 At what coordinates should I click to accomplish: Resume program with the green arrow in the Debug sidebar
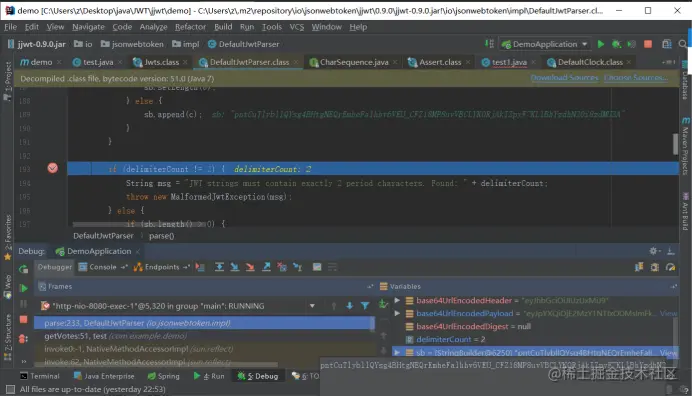[23, 288]
